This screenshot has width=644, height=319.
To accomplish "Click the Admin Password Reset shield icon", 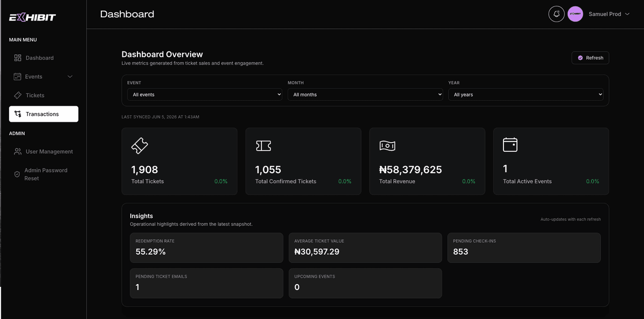I will point(17,174).
